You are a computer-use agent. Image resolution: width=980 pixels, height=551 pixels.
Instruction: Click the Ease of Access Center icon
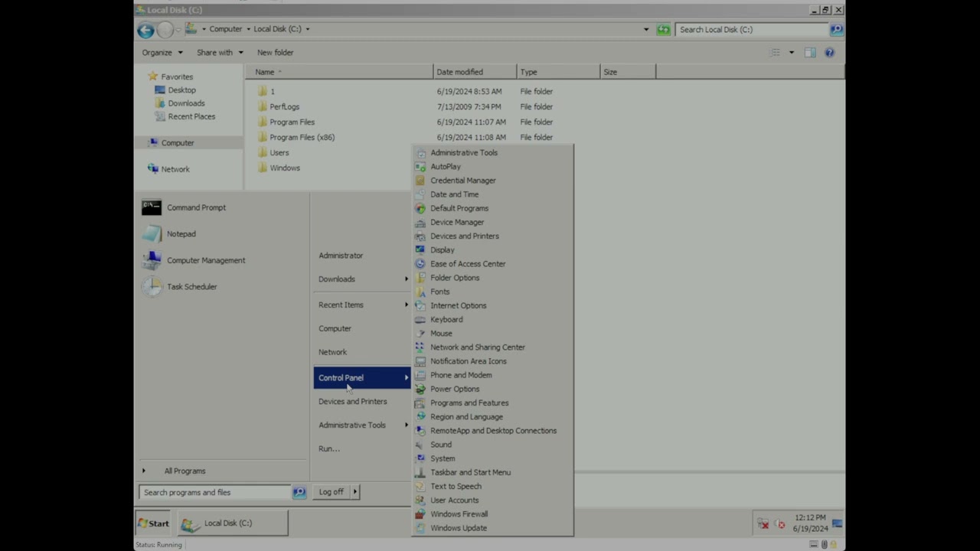[420, 263]
